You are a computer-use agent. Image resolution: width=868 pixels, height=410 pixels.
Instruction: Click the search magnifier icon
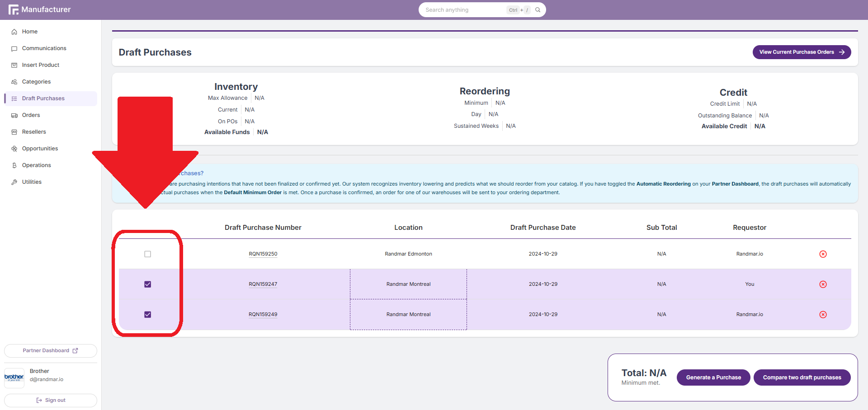pyautogui.click(x=538, y=10)
